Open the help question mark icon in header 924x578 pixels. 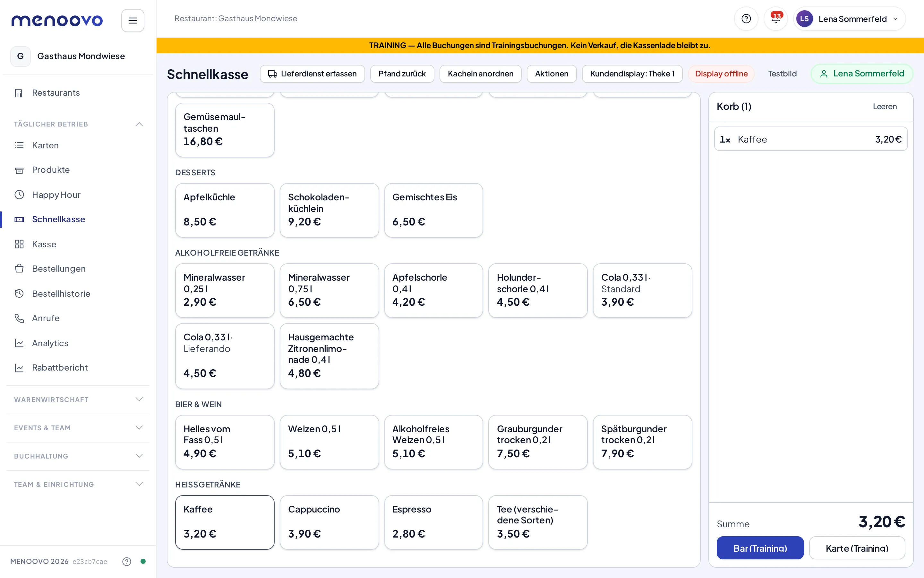pyautogui.click(x=746, y=19)
